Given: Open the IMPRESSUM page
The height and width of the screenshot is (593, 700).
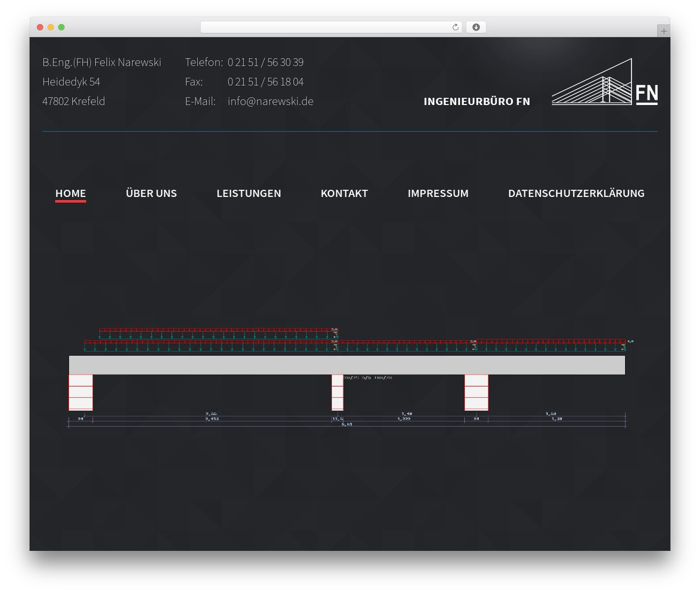Looking at the screenshot, I should point(438,193).
